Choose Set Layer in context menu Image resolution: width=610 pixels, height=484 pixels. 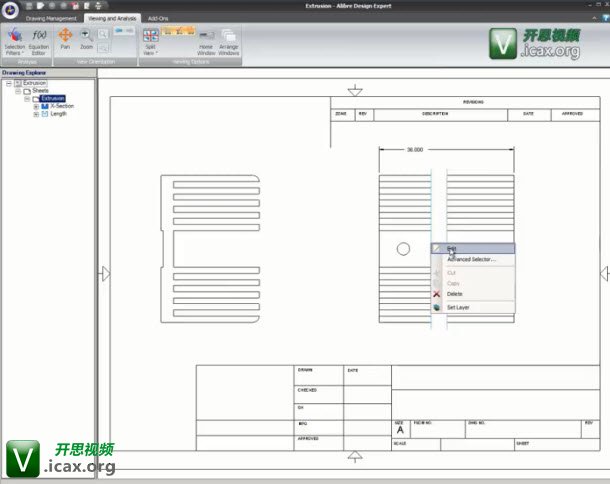click(458, 307)
